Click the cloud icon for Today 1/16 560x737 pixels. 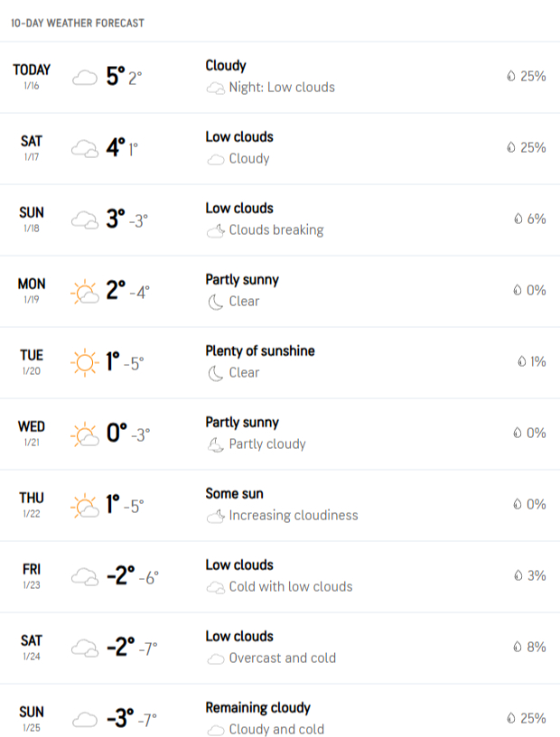[x=84, y=78]
